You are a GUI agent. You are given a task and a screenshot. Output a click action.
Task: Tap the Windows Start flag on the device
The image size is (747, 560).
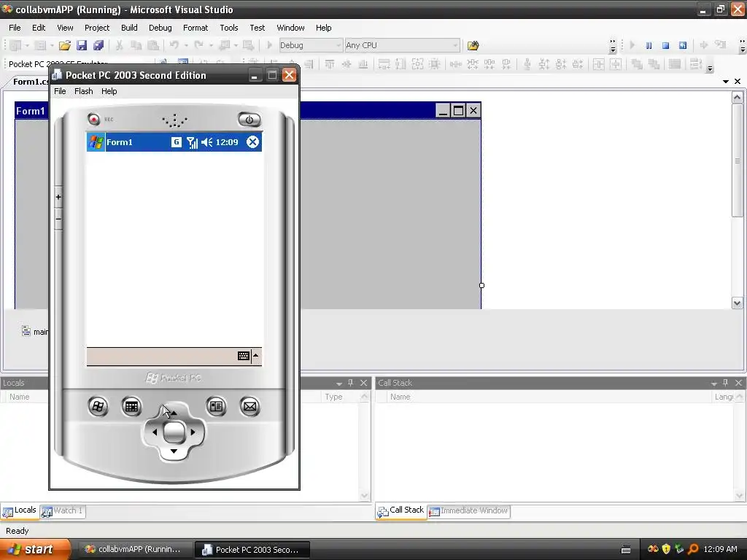[x=96, y=142]
